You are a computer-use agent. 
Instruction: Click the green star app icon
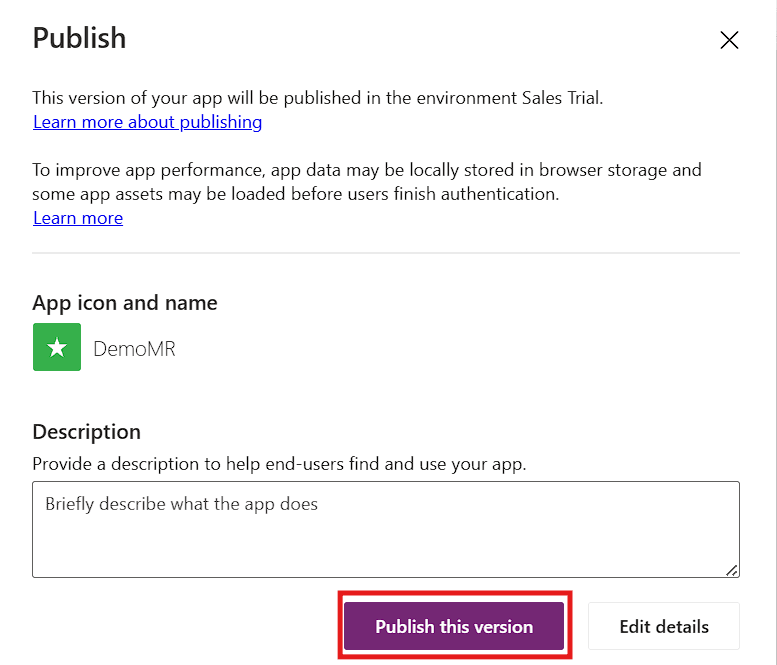(x=57, y=347)
